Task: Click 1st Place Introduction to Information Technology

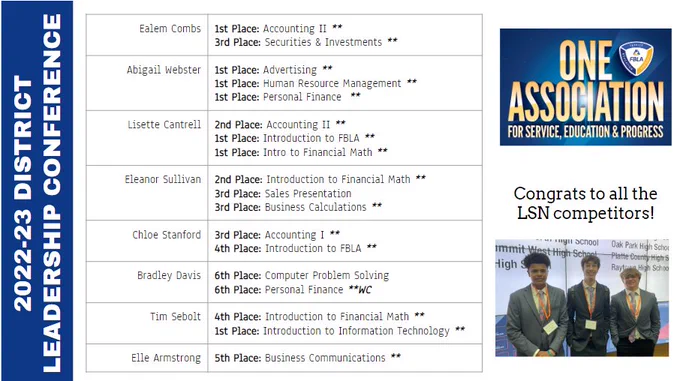Action: point(340,331)
